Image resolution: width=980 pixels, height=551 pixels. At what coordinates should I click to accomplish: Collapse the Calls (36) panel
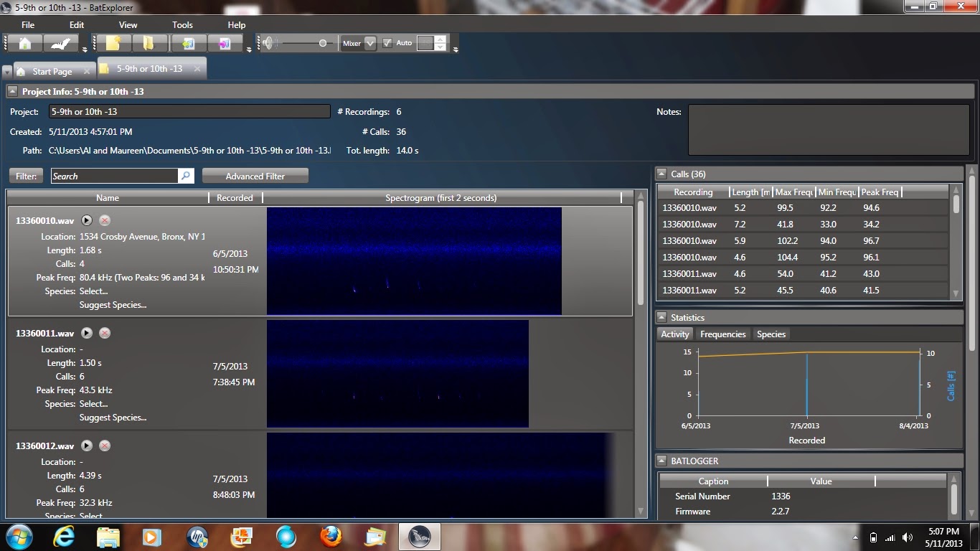coord(661,174)
